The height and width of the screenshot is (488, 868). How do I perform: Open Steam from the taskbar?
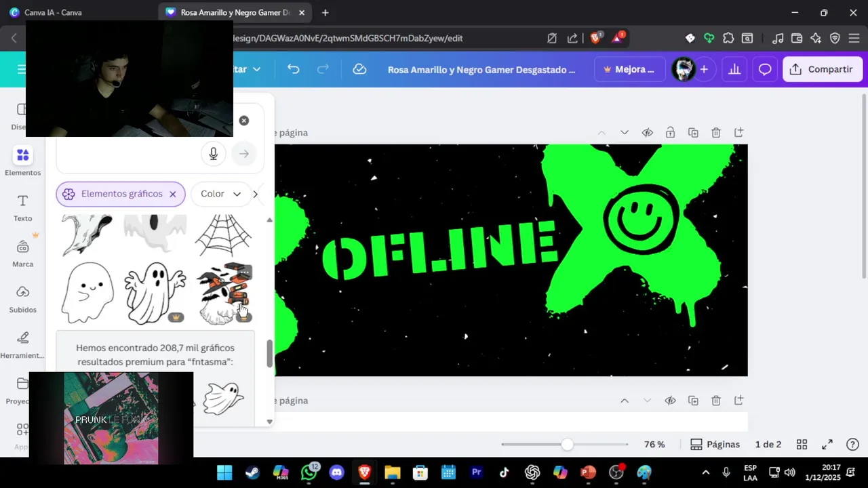252,472
